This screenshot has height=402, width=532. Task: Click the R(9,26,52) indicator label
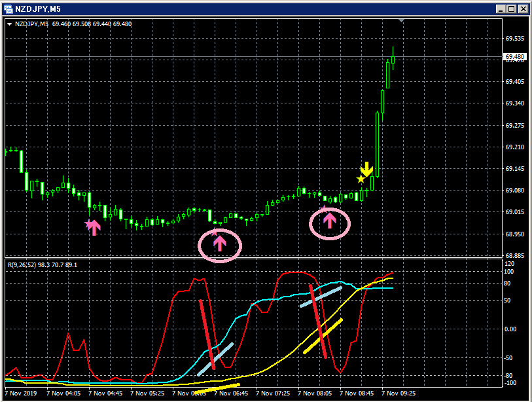point(22,265)
